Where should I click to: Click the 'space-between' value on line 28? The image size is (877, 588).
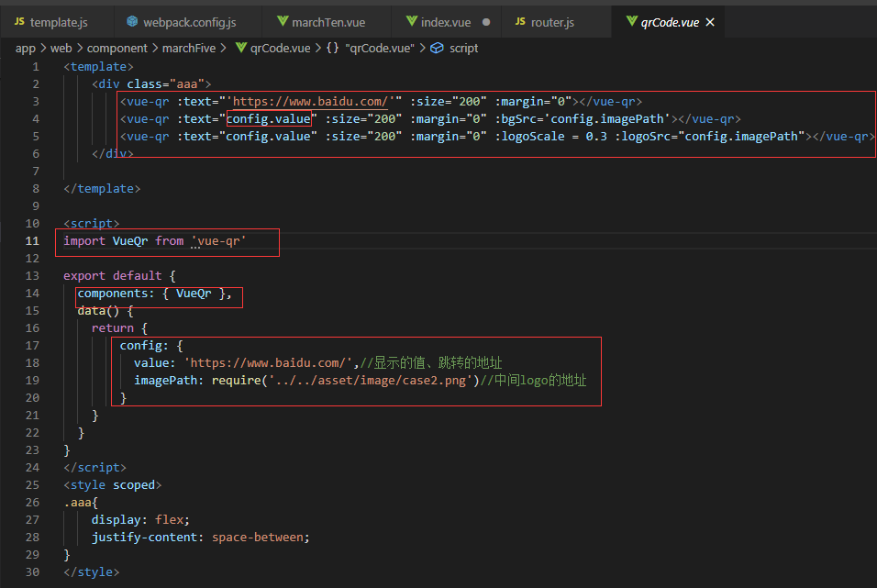click(x=257, y=537)
